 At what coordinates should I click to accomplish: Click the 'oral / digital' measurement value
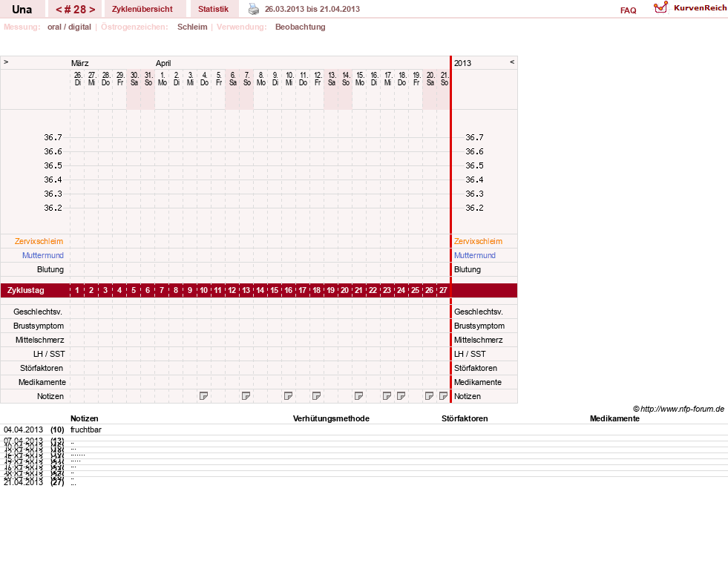pos(69,27)
